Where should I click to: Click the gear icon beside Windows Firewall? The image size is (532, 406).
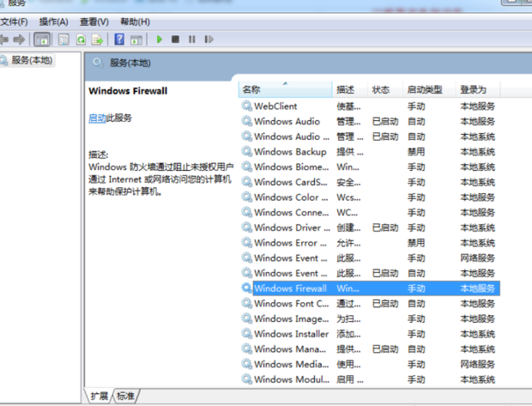point(246,288)
